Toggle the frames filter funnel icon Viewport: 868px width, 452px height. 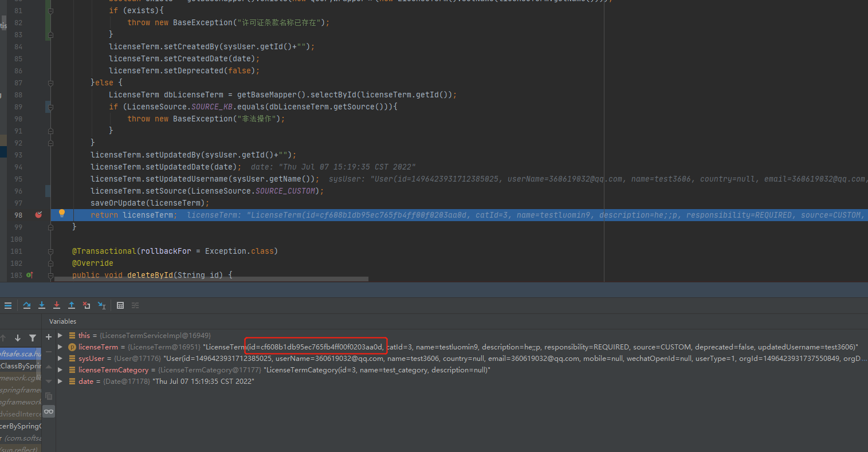[x=33, y=338]
